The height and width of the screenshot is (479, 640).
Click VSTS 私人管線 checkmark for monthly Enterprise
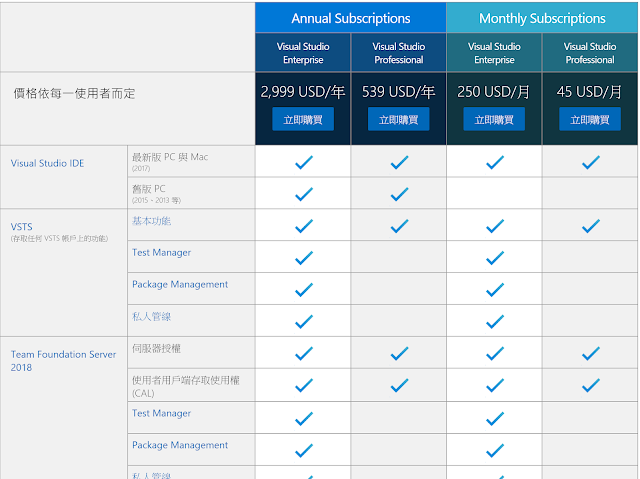click(495, 322)
